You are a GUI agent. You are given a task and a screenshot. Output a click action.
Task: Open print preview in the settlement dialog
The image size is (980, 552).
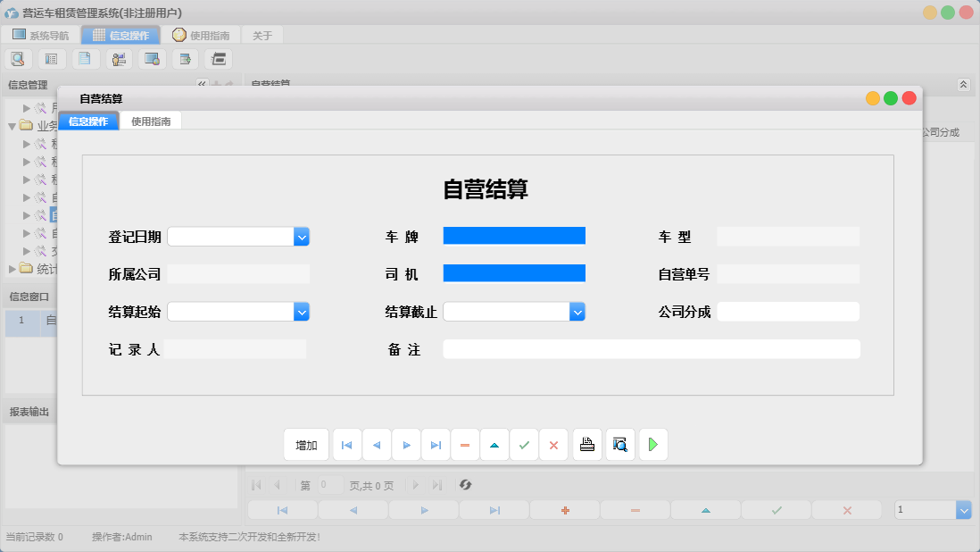[619, 444]
